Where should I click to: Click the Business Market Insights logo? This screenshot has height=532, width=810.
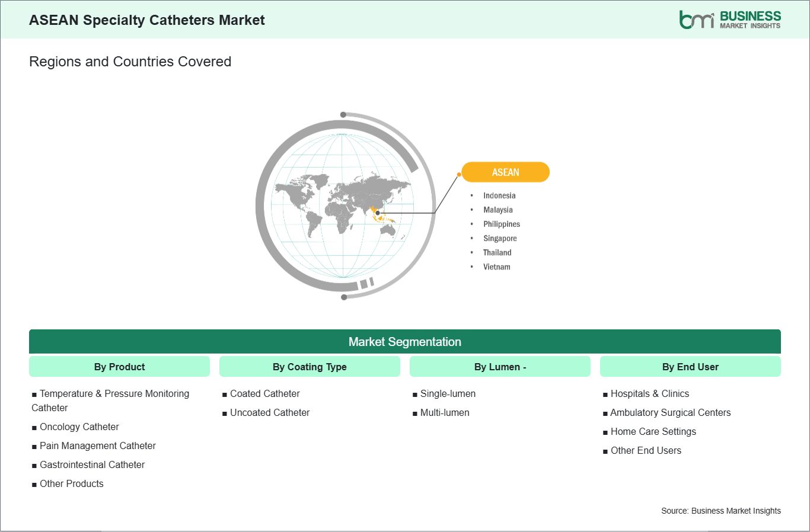(729, 20)
